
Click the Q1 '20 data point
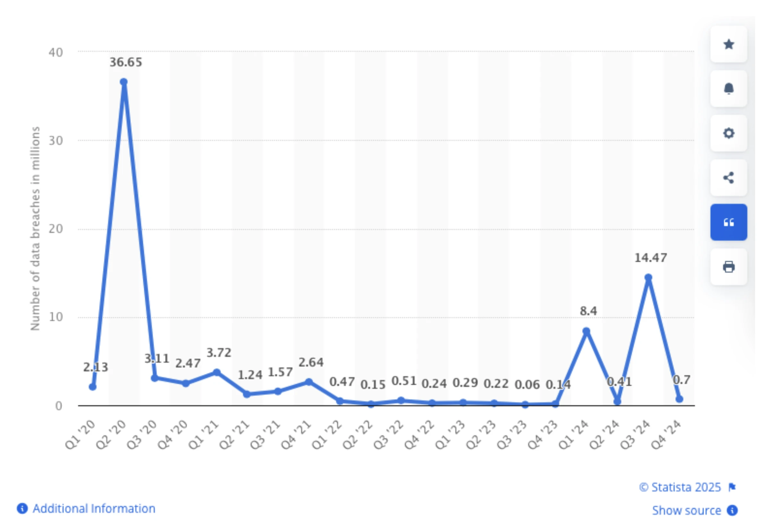(93, 387)
